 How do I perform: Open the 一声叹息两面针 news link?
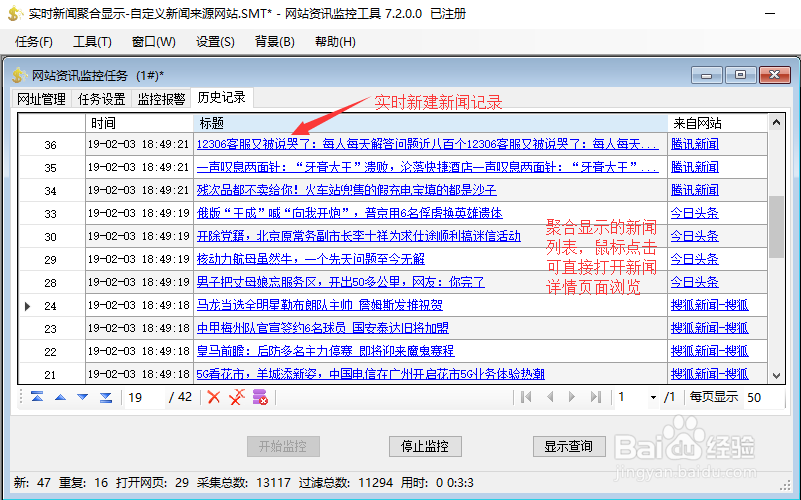tap(428, 168)
